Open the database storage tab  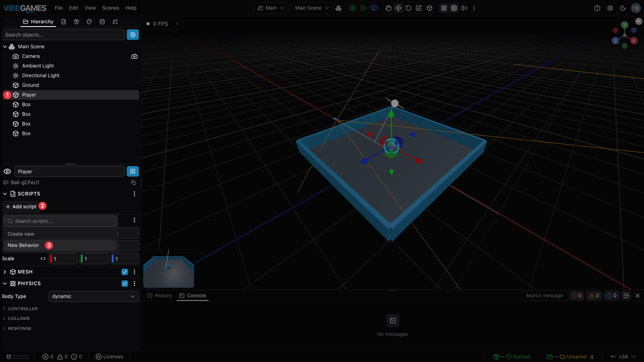[102, 22]
